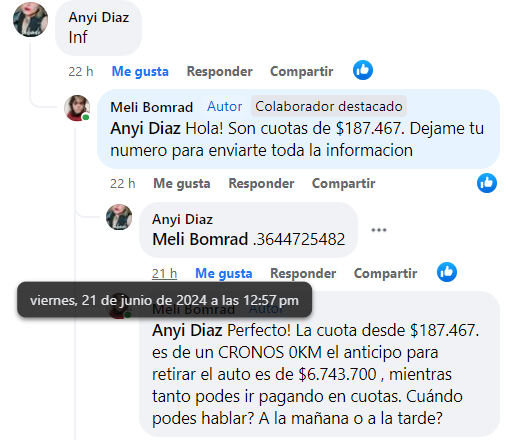
Task: Open Anyi Diaz's avatar next to the phone number reply
Action: 119,217
